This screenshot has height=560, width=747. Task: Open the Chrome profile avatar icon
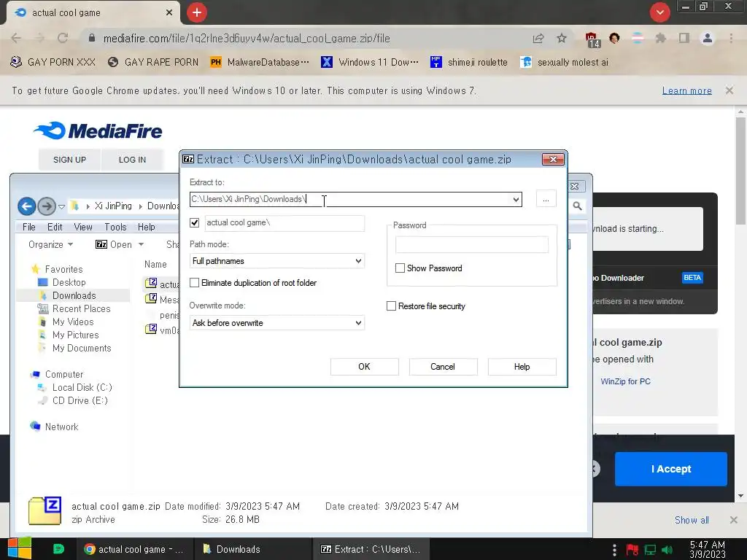point(708,38)
